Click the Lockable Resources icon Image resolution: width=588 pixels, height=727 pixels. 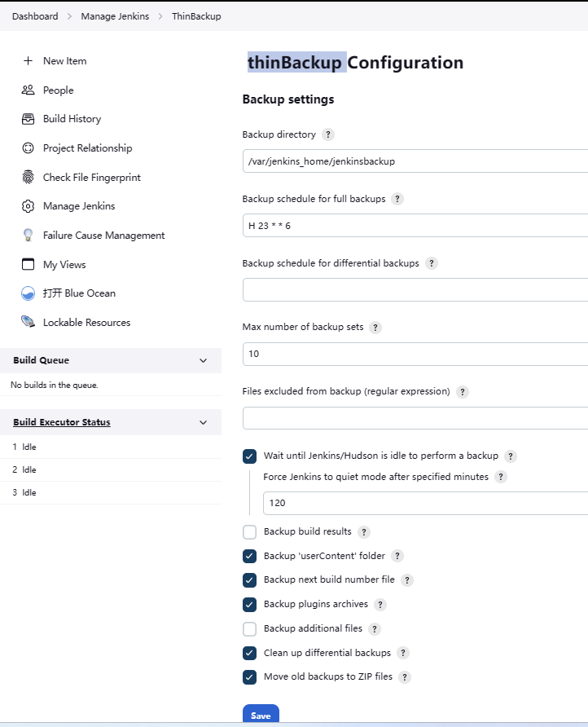tap(28, 322)
